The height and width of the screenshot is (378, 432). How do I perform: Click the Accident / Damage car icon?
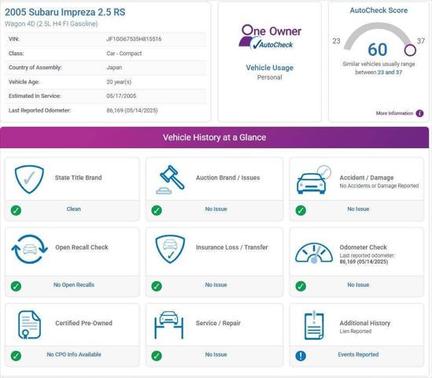[x=314, y=180]
